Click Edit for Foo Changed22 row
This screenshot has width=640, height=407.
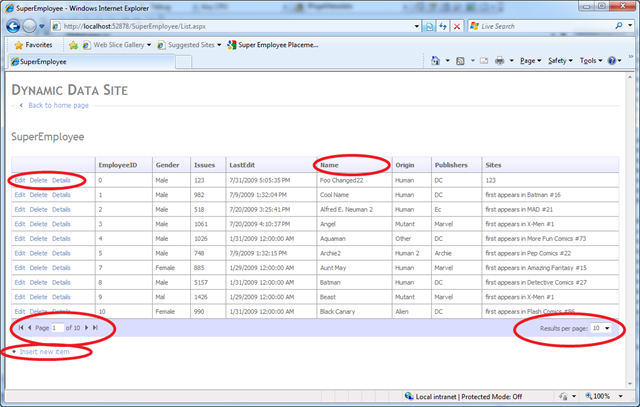point(20,180)
